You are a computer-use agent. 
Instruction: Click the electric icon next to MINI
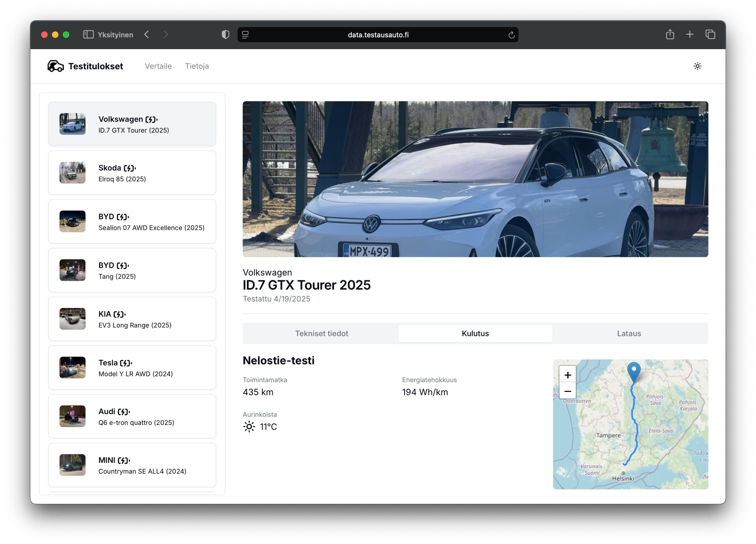tap(124, 460)
